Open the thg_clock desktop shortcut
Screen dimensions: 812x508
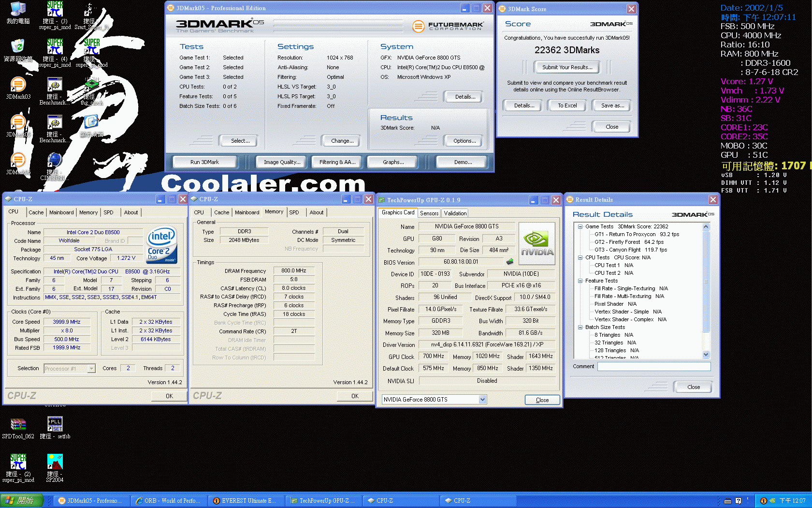pyautogui.click(x=91, y=90)
